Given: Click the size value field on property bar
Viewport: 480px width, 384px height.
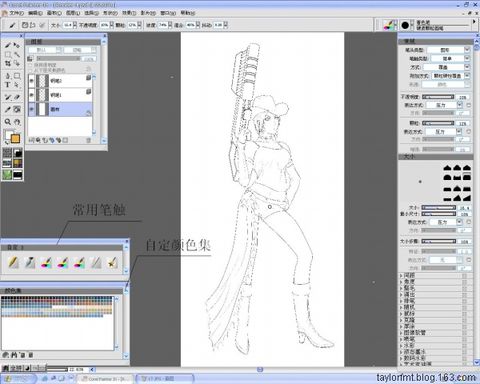Looking at the screenshot, I should pyautogui.click(x=68, y=25).
